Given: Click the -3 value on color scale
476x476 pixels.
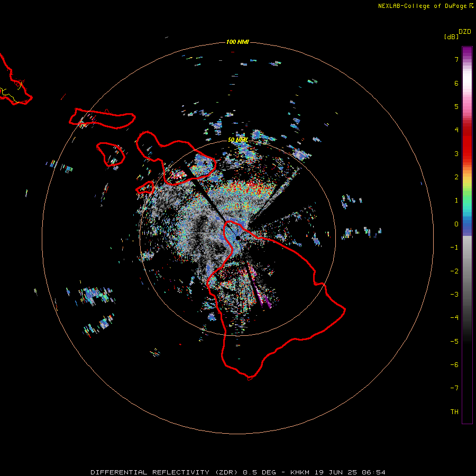Looking at the screenshot, I should coord(454,295).
